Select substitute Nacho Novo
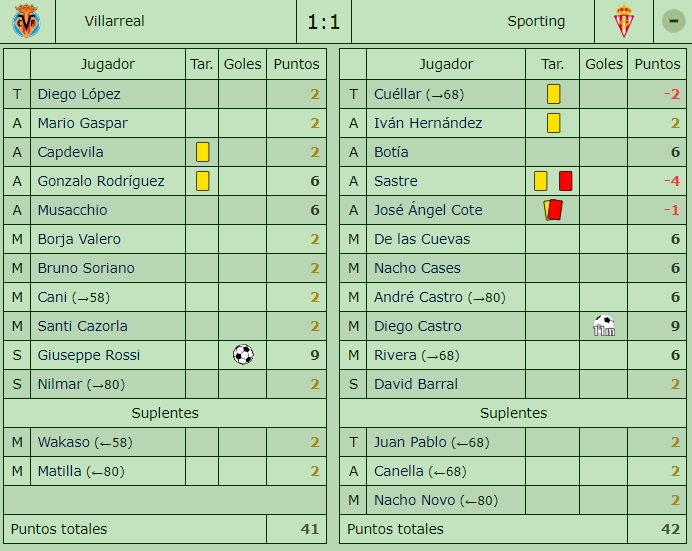692x551 pixels. pyautogui.click(x=410, y=500)
